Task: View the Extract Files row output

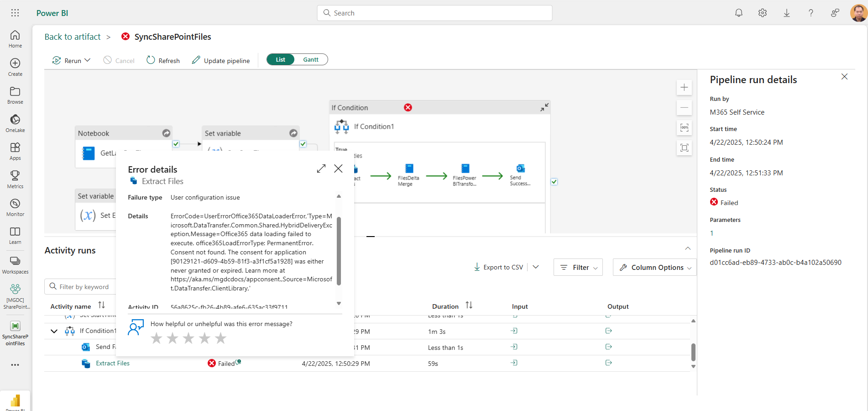Action: (x=608, y=363)
